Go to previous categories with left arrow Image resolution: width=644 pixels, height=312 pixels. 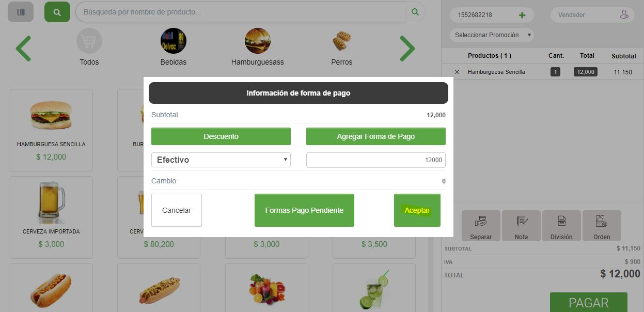[23, 49]
